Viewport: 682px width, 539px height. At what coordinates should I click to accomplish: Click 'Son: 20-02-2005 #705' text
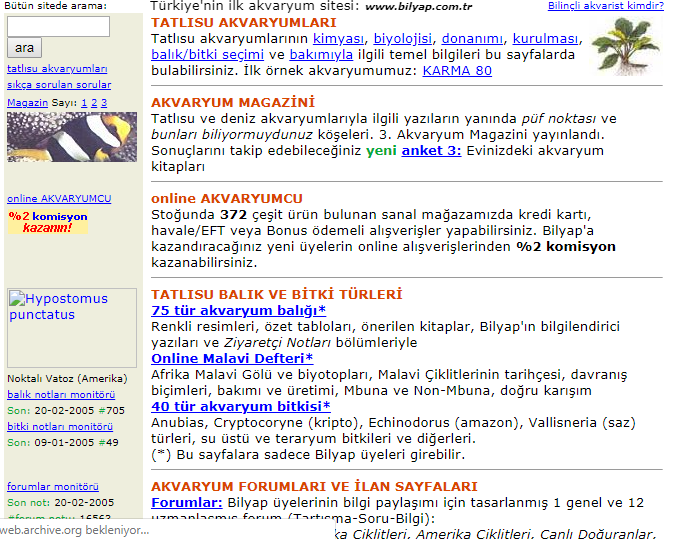[x=66, y=411]
